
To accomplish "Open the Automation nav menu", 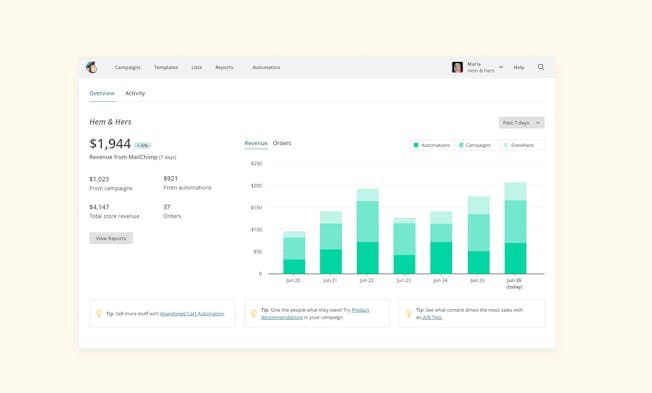I will 266,67.
